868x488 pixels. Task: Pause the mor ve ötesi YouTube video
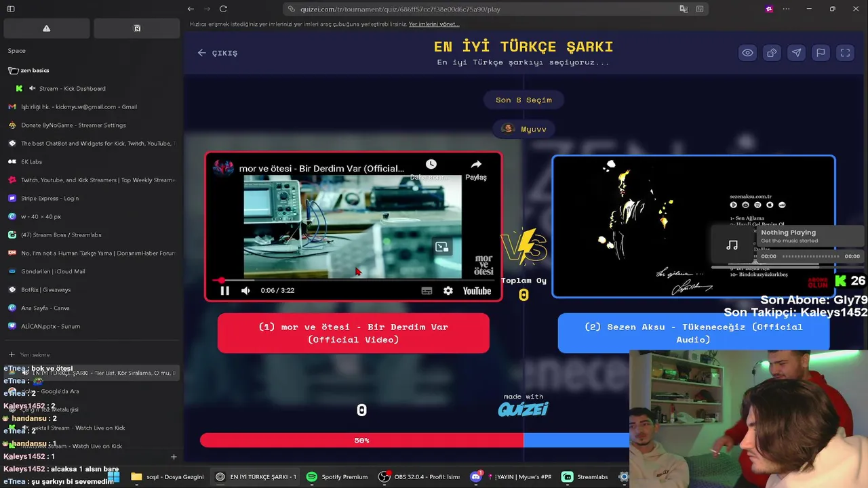pos(224,291)
